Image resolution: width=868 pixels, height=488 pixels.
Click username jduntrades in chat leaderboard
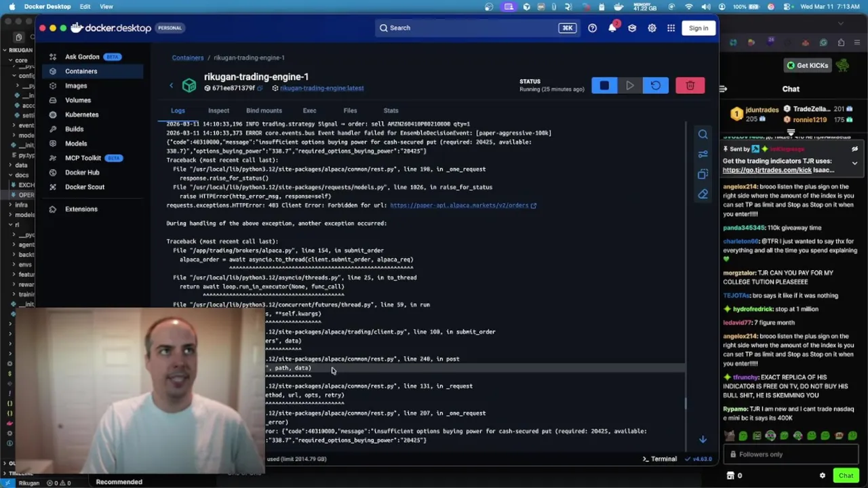click(762, 109)
